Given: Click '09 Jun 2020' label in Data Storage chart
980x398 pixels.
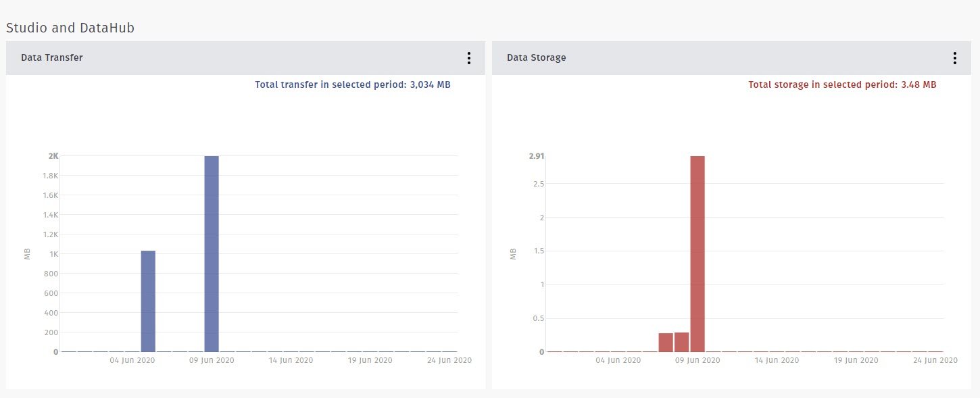Looking at the screenshot, I should [697, 361].
